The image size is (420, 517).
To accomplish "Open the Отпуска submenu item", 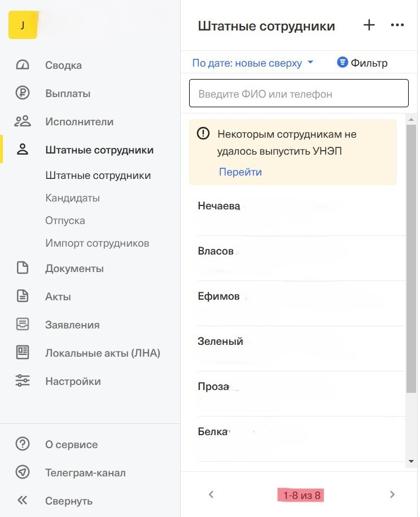I will 65,221.
